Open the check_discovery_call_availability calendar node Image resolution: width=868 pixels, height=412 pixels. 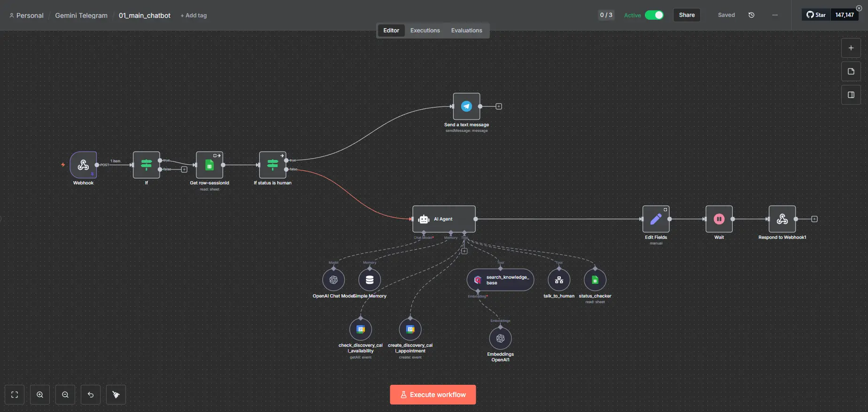pyautogui.click(x=361, y=329)
